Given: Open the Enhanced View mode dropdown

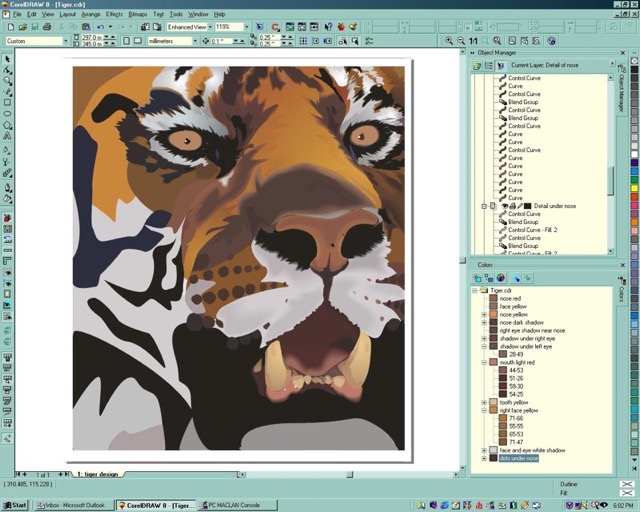Looking at the screenshot, I should pos(210,27).
